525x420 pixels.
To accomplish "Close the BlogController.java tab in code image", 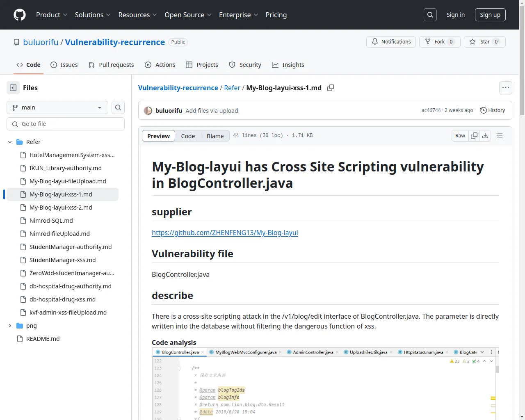I will tap(203, 352).
